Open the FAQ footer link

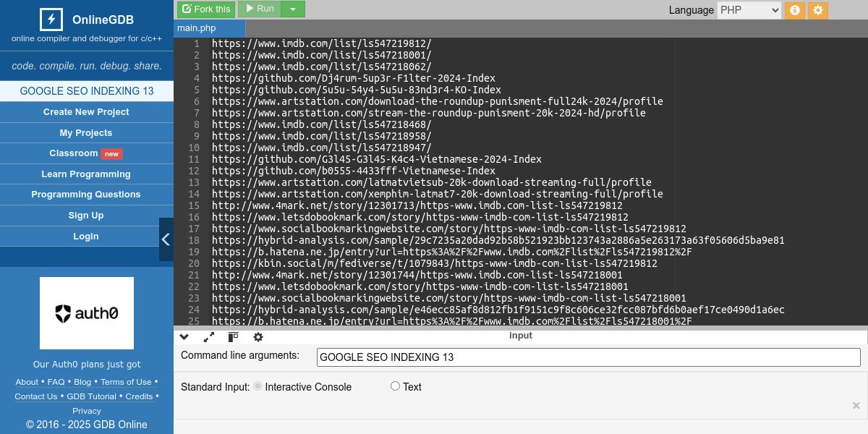tap(56, 382)
